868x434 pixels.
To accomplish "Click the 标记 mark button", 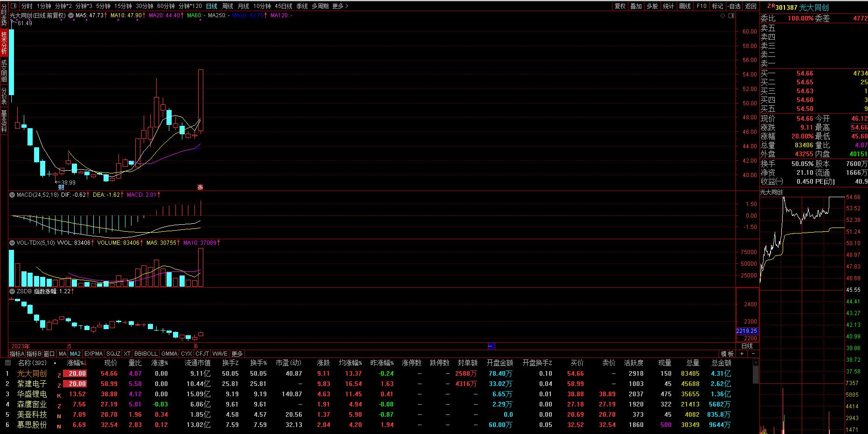I will (717, 6).
